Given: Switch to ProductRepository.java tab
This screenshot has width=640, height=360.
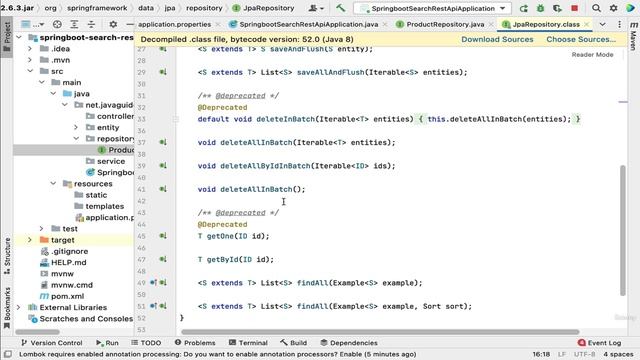Looking at the screenshot, I should tap(445, 24).
